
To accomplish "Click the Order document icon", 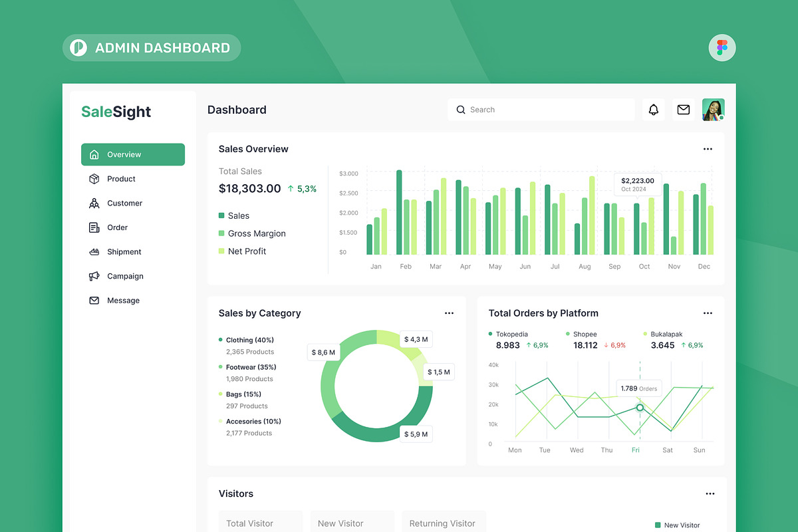I will (x=94, y=227).
